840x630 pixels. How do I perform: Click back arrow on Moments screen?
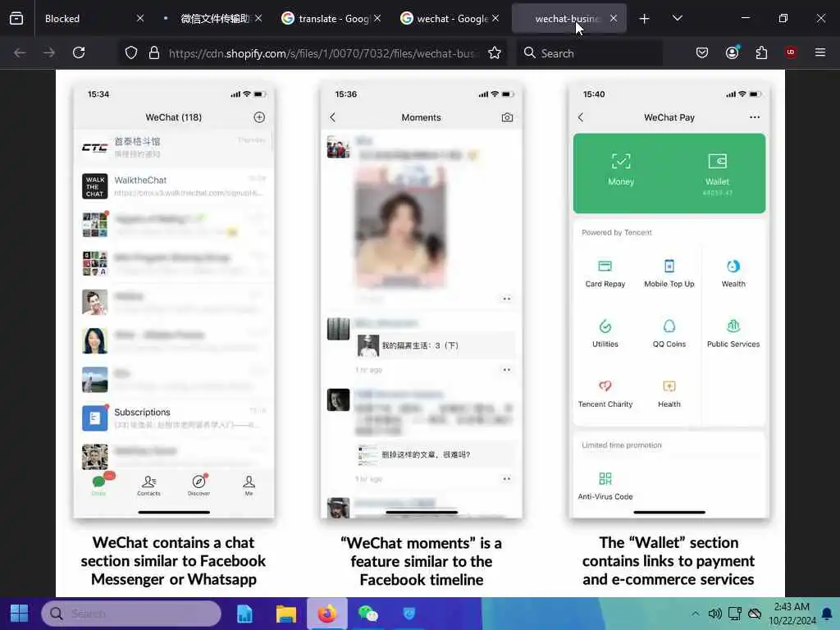pyautogui.click(x=333, y=117)
